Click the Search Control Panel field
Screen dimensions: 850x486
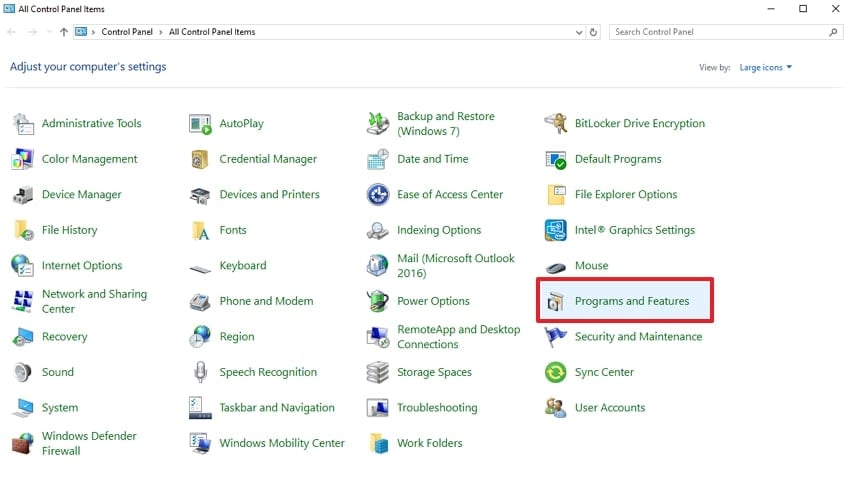pos(725,32)
